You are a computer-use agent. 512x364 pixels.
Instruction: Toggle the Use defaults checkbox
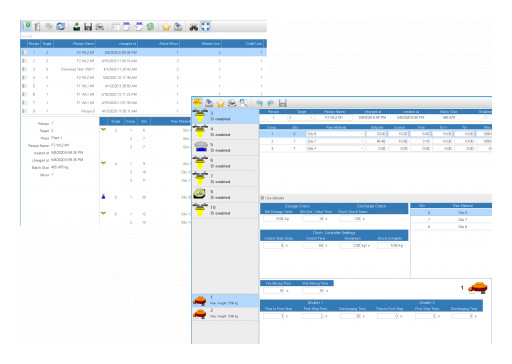pyautogui.click(x=262, y=198)
